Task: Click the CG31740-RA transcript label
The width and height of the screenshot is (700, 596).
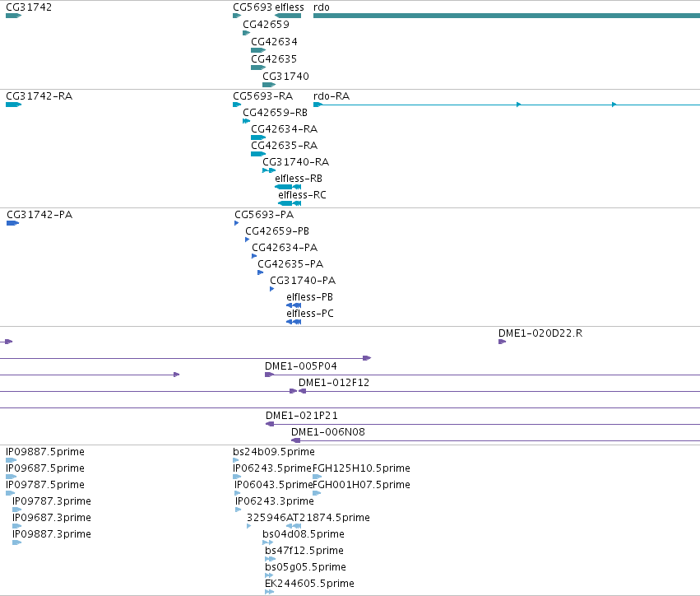Action: tap(296, 161)
